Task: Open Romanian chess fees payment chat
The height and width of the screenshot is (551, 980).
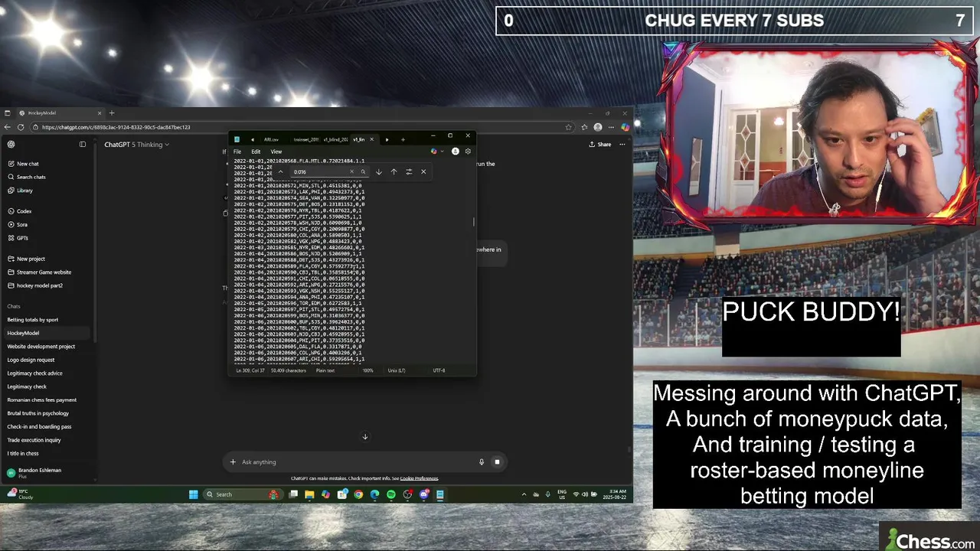Action: 42,400
